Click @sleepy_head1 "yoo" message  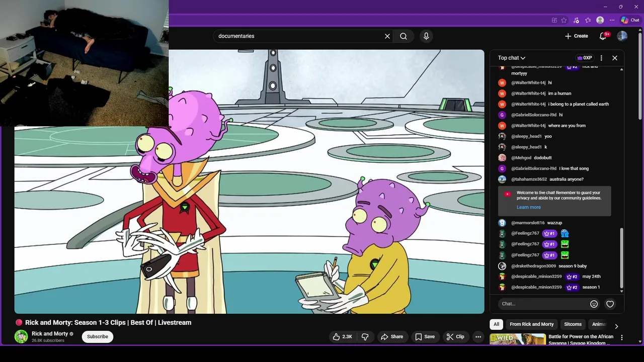click(548, 136)
